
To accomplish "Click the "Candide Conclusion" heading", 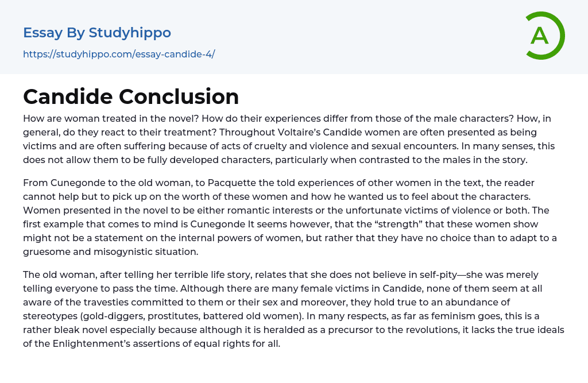I will (x=131, y=96).
